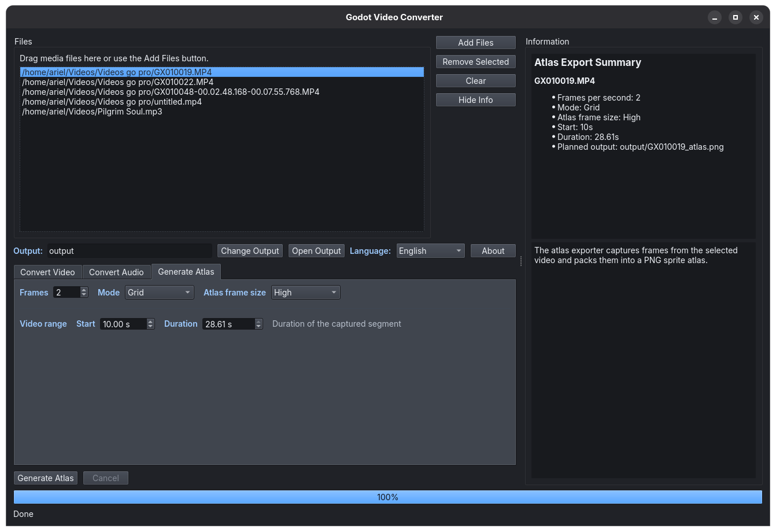This screenshot has height=532, width=776.
Task: Click the Duration field 28.61 s
Action: pyautogui.click(x=228, y=324)
